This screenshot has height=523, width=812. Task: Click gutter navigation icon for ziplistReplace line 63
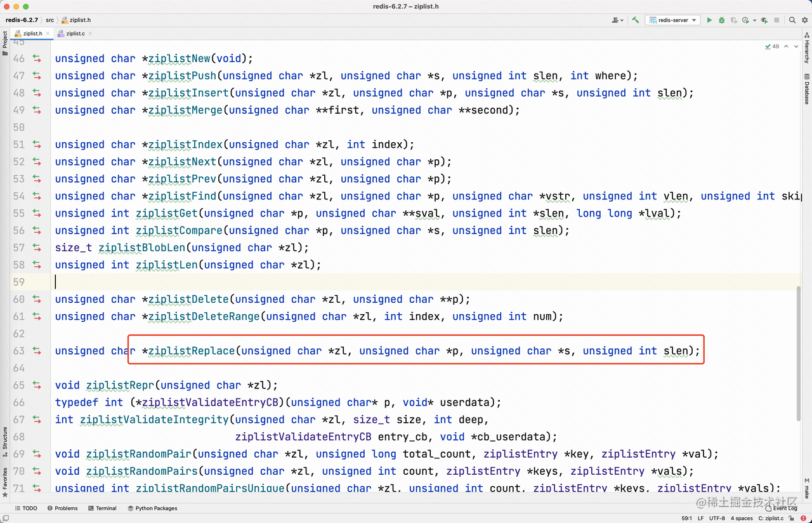[37, 350]
